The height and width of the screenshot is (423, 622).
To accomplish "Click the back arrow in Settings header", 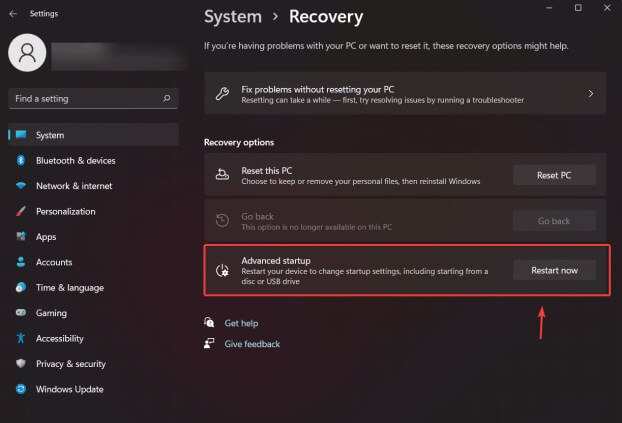I will click(12, 13).
